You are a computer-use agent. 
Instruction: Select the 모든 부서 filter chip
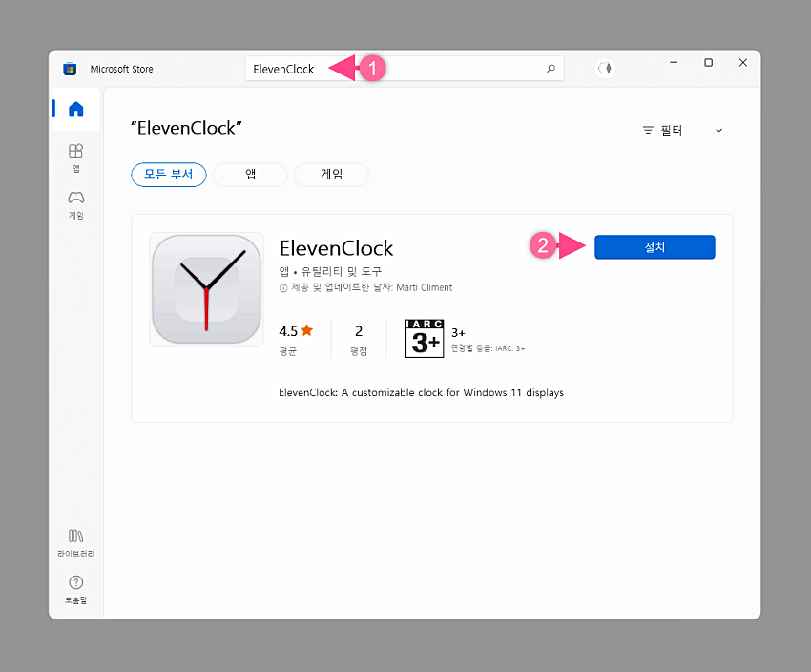click(x=168, y=175)
